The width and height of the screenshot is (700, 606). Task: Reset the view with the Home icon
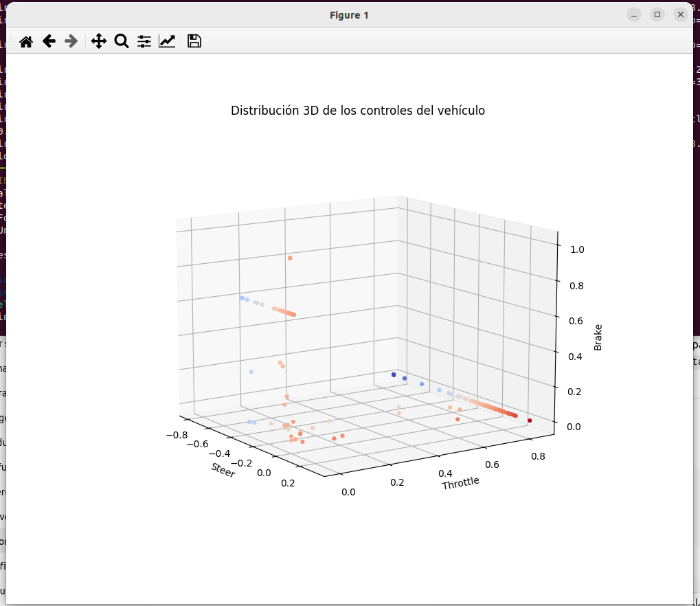[x=25, y=41]
